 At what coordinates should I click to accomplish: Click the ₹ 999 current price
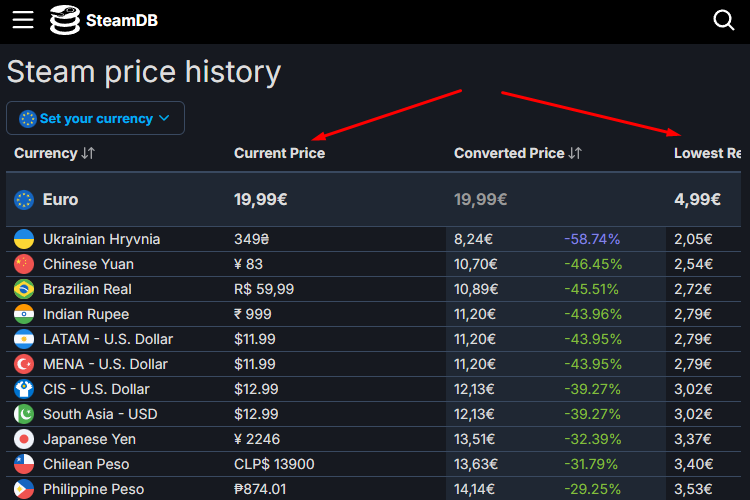click(x=253, y=314)
